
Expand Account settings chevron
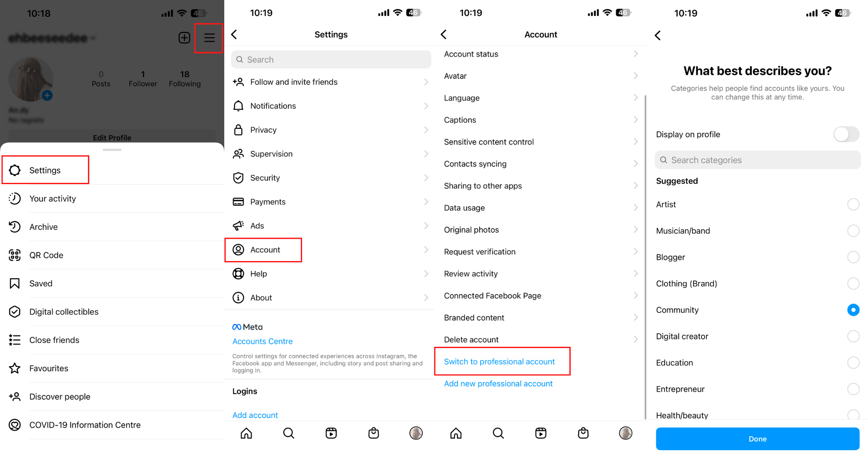[426, 249]
